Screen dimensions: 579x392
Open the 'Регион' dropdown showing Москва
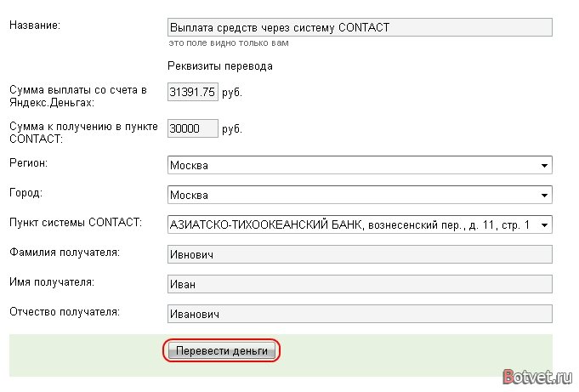(x=360, y=165)
